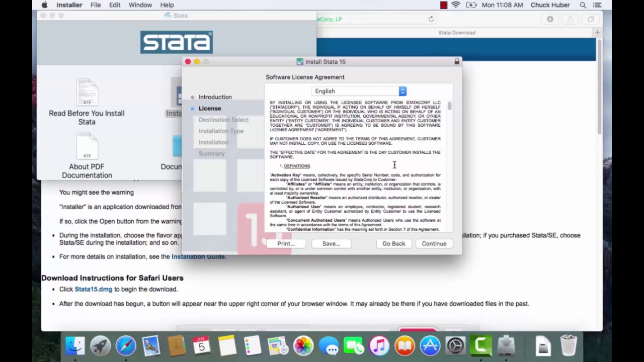Open System Preferences gear in dock
644x362 pixels.
[x=456, y=346]
